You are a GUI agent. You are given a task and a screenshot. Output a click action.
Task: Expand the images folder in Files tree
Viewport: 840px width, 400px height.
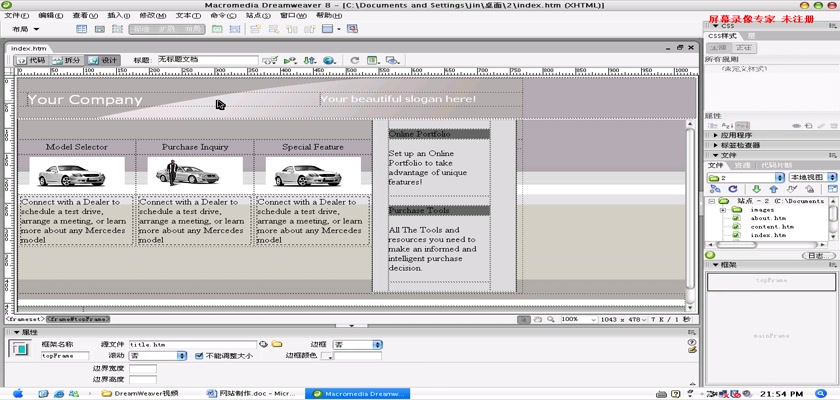click(723, 210)
